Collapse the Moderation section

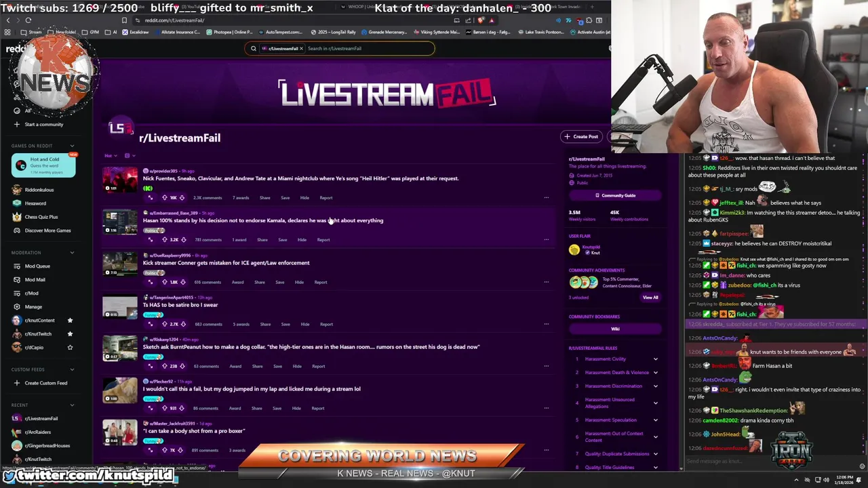72,252
